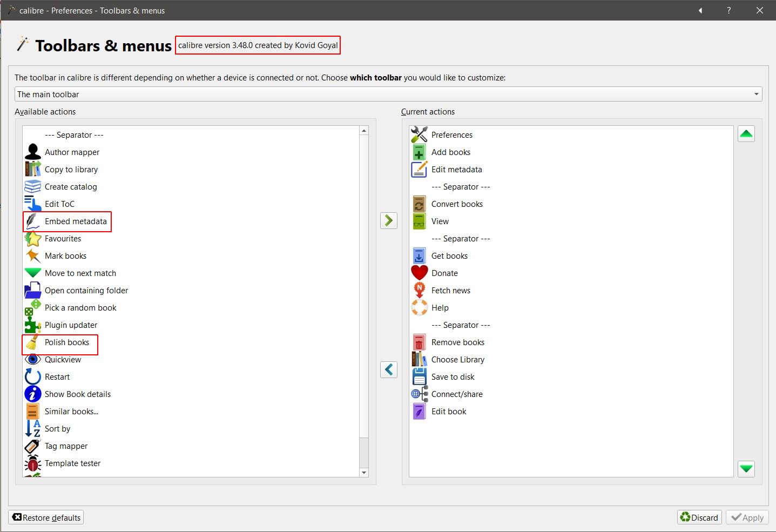Click the Available actions scrollbar up arrow
This screenshot has height=532, width=776.
coord(364,131)
